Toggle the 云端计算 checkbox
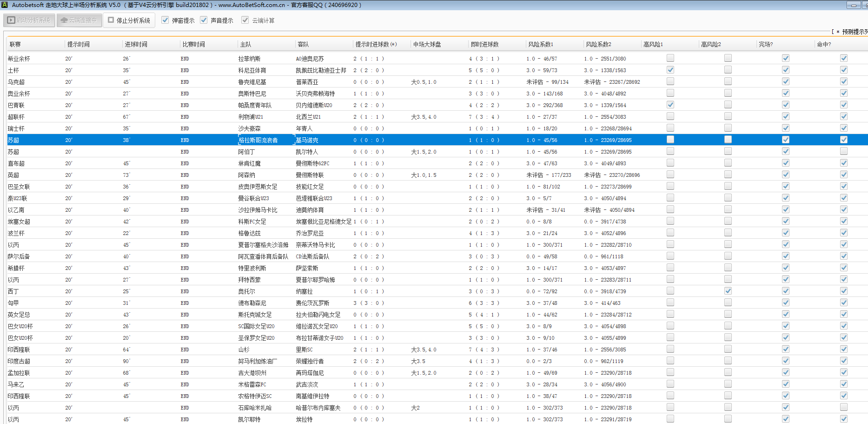868x424 pixels. [245, 20]
